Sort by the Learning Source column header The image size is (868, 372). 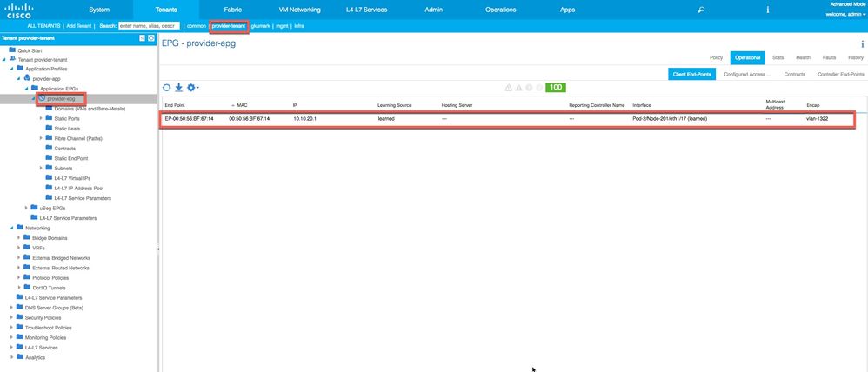coord(393,104)
